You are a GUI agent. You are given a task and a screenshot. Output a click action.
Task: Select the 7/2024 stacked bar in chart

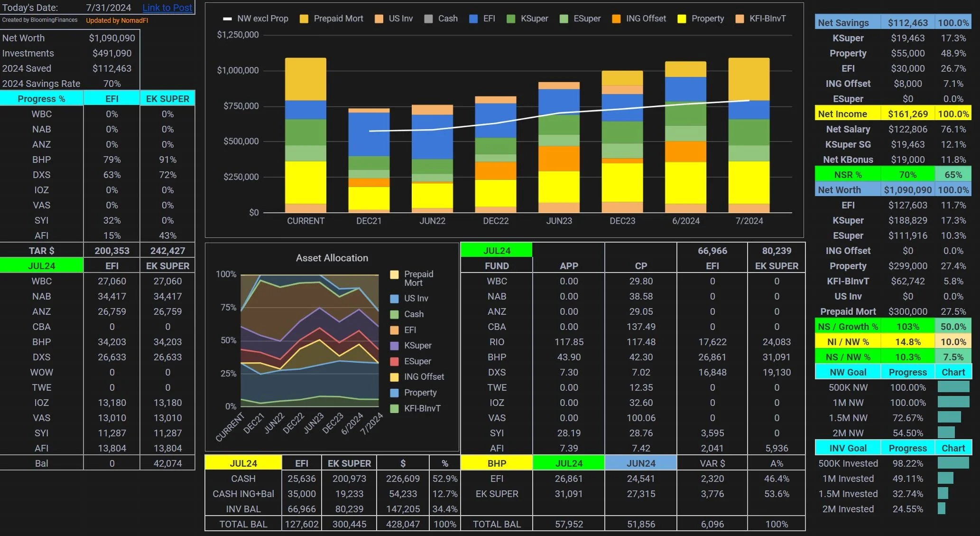pyautogui.click(x=749, y=135)
